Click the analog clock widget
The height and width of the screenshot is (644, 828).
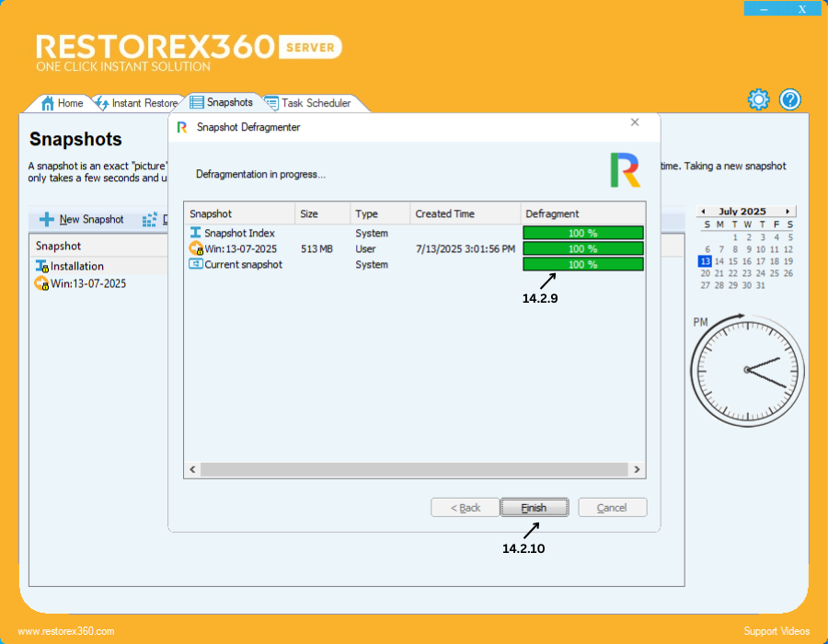(x=747, y=370)
